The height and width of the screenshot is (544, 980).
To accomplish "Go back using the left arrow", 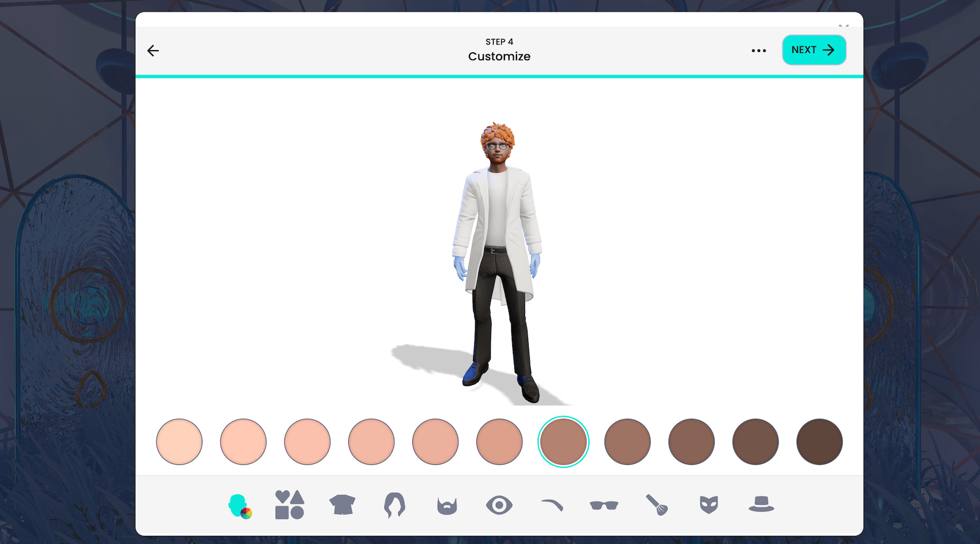I will [x=153, y=50].
